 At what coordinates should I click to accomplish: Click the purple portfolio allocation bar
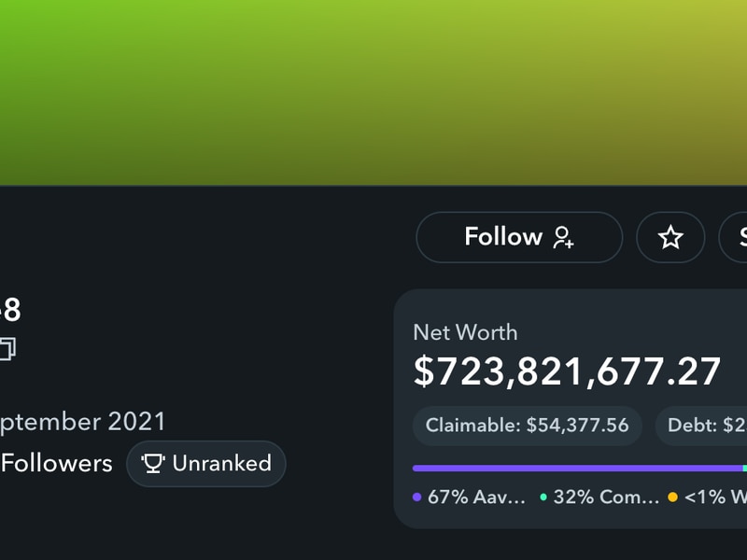click(577, 469)
